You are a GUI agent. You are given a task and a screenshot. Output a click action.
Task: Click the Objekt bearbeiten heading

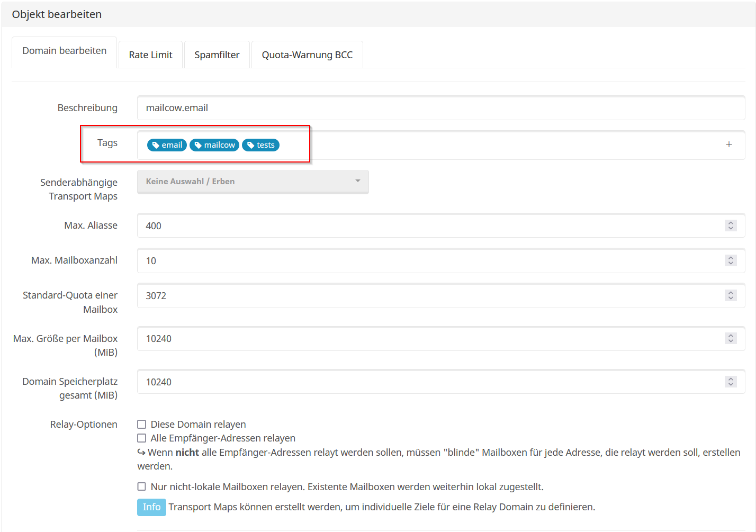point(57,14)
